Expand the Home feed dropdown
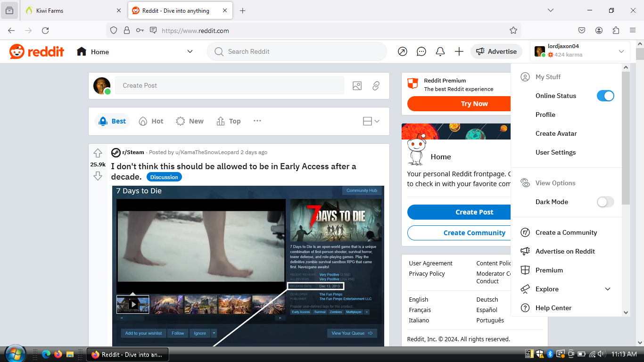This screenshot has width=644, height=362. click(190, 51)
